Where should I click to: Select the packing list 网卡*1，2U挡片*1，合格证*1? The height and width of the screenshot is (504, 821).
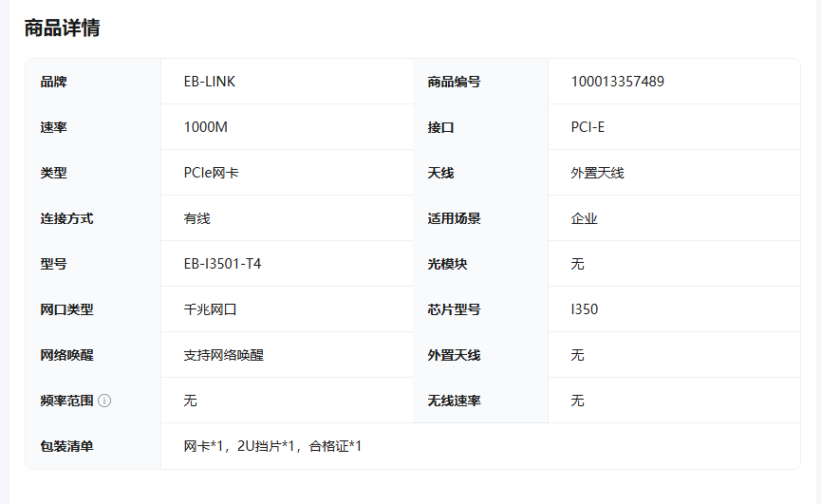(x=272, y=446)
